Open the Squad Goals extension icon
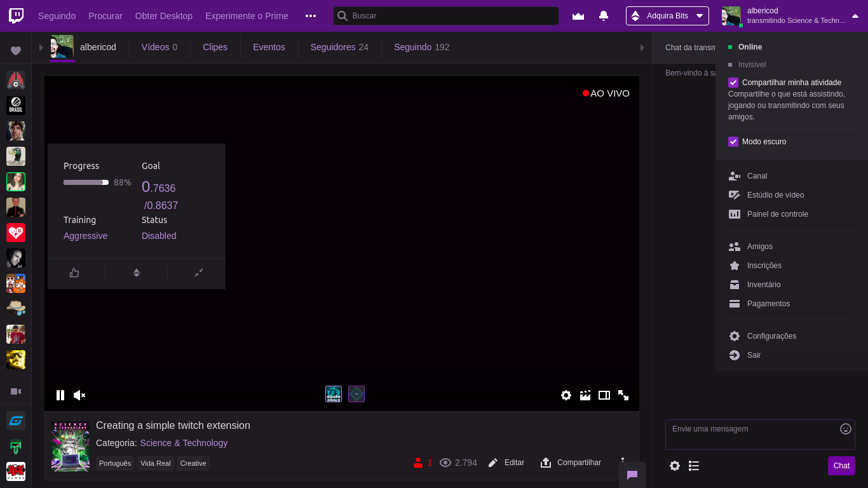This screenshot has height=488, width=868. coord(334,394)
